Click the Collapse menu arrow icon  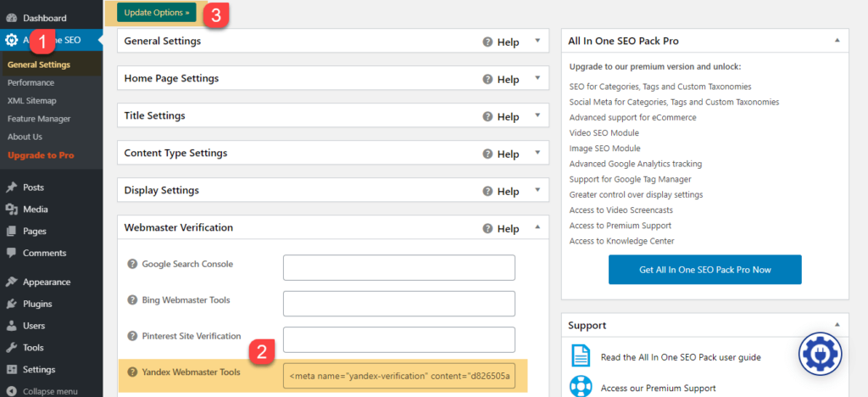(x=12, y=391)
